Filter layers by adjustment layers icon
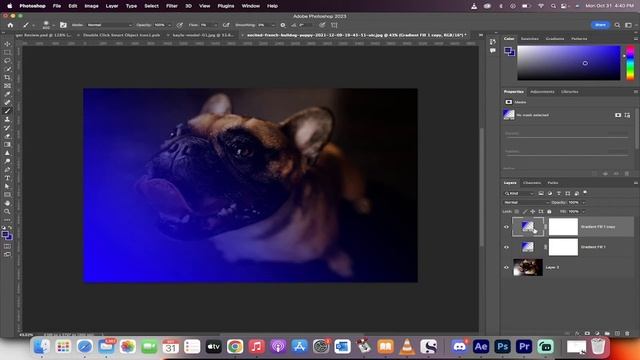 [550, 193]
